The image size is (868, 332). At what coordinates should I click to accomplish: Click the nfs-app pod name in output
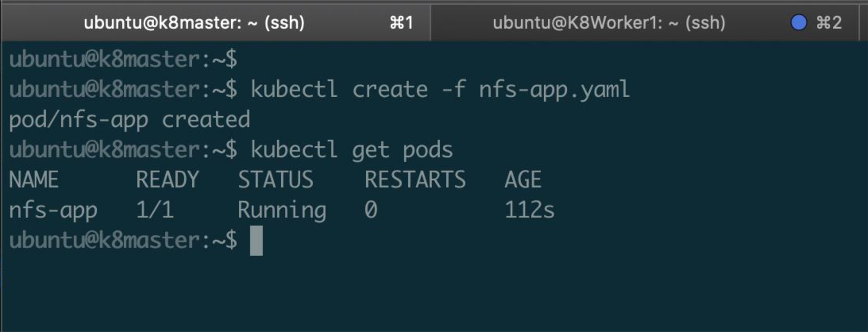point(53,210)
